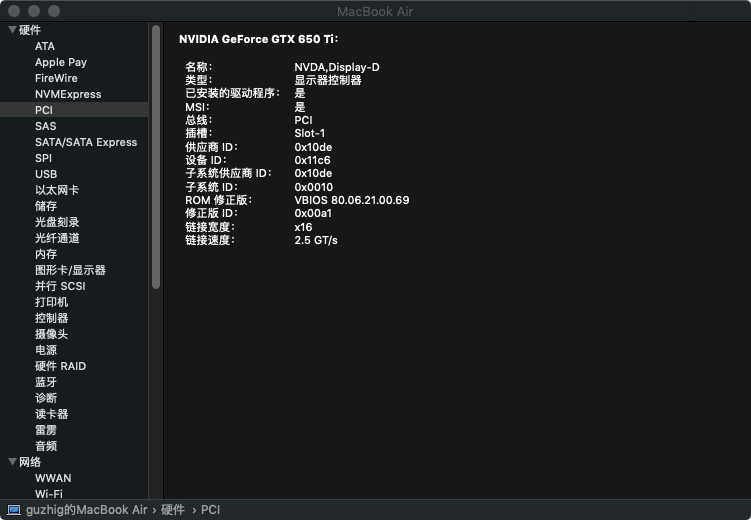Select 电源 in the sidebar
The image size is (751, 520).
[x=46, y=350]
